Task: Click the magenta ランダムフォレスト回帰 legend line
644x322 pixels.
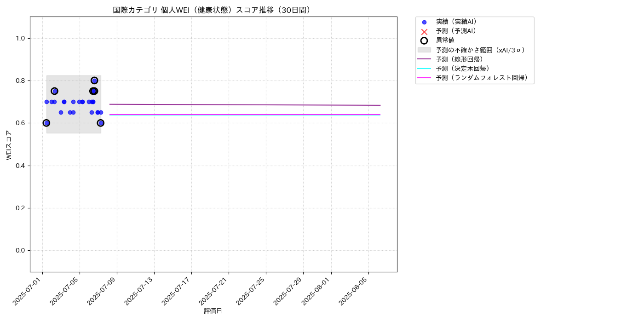Action: coord(424,78)
